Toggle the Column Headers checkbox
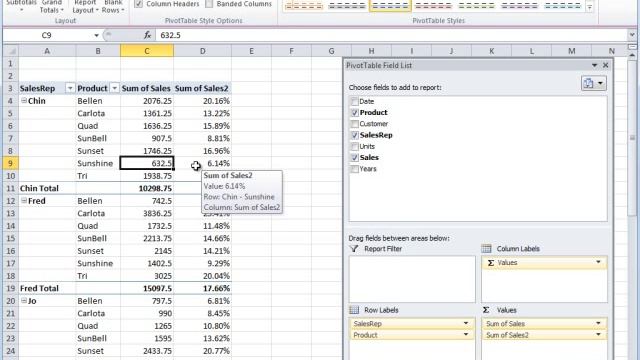The height and width of the screenshot is (360, 640). tap(139, 4)
